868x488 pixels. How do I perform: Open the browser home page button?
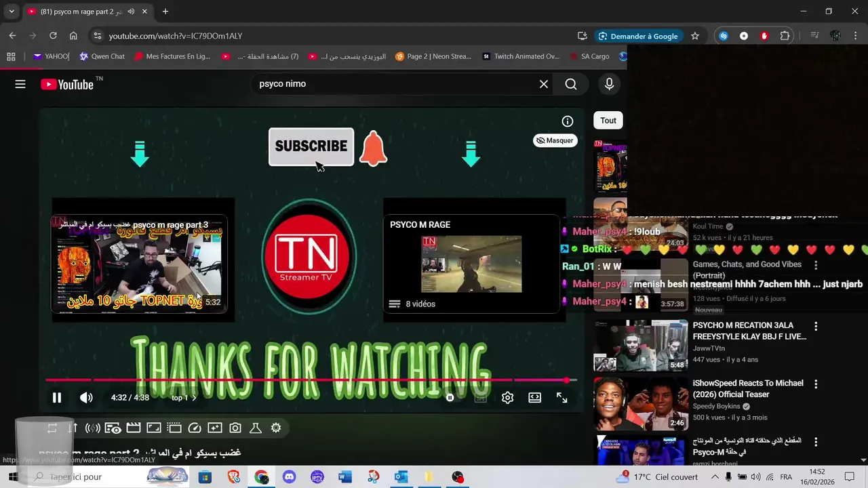(73, 36)
